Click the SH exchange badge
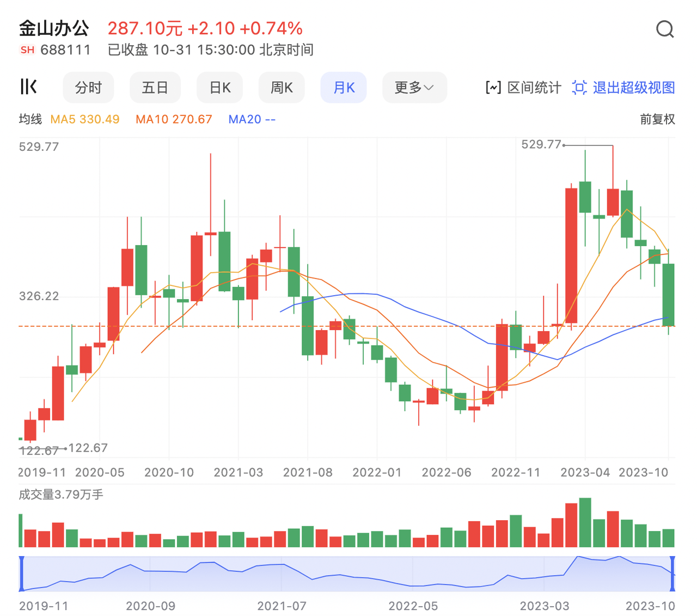The image size is (697, 616). coord(27,50)
